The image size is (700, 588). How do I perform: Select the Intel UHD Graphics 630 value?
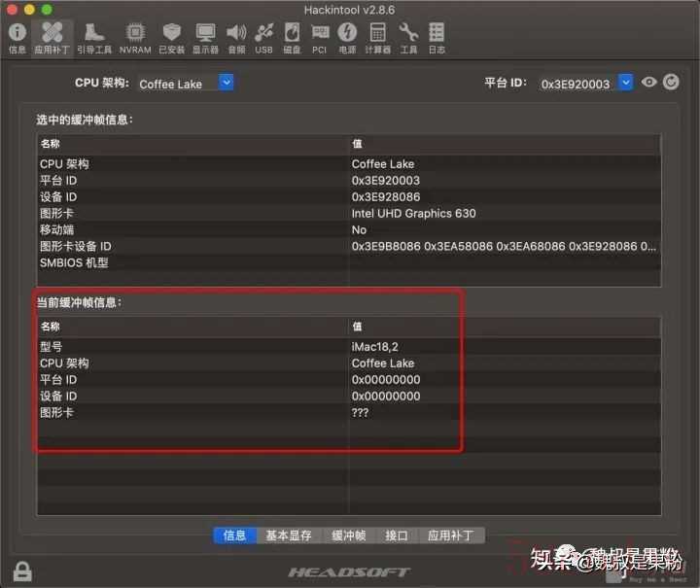pos(413,214)
